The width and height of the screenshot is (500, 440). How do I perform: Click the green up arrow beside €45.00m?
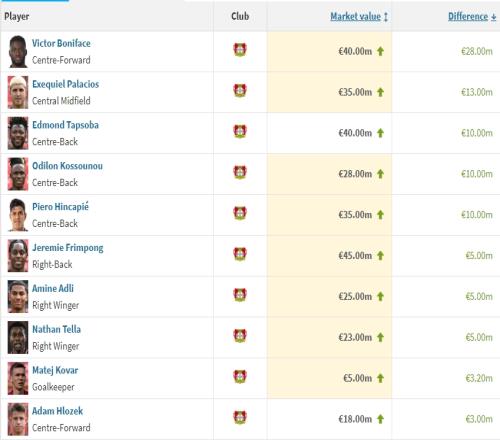(x=380, y=256)
